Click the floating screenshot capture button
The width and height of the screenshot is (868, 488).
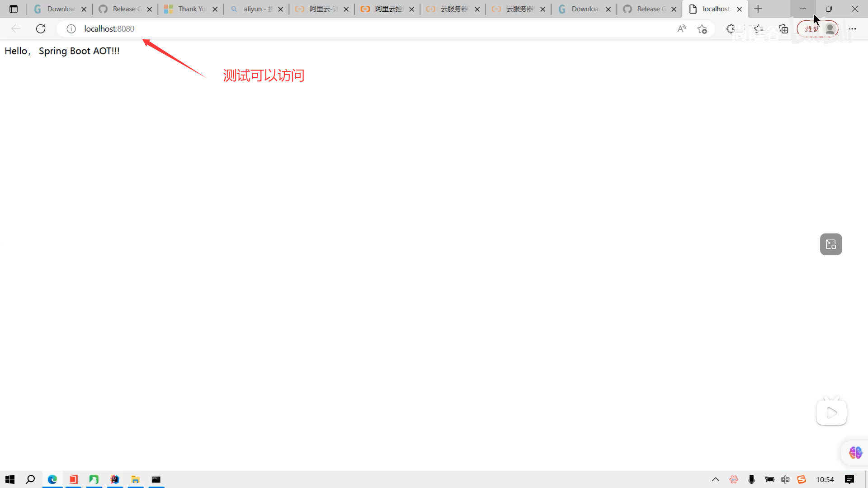tap(831, 244)
